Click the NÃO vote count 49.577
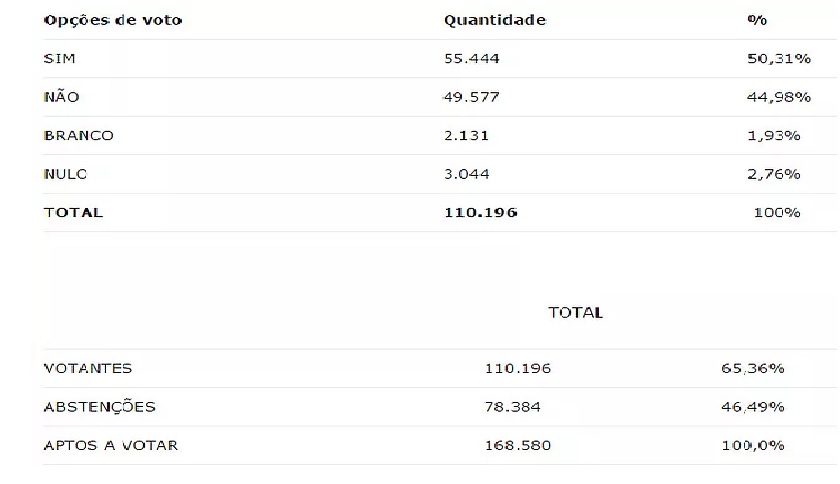This screenshot has height=484, width=840. coord(471,97)
